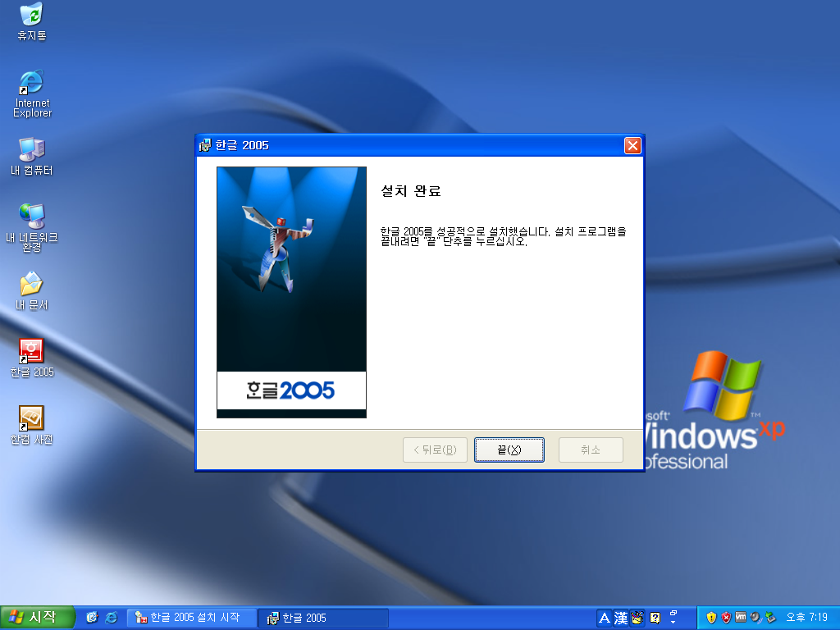Image resolution: width=840 pixels, height=630 pixels.
Task: Click the volume speaker tray icon
Action: click(x=756, y=618)
